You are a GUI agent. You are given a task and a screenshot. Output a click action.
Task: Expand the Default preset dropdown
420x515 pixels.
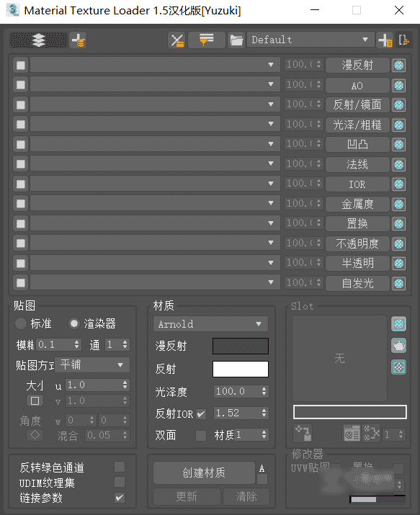[x=310, y=40]
